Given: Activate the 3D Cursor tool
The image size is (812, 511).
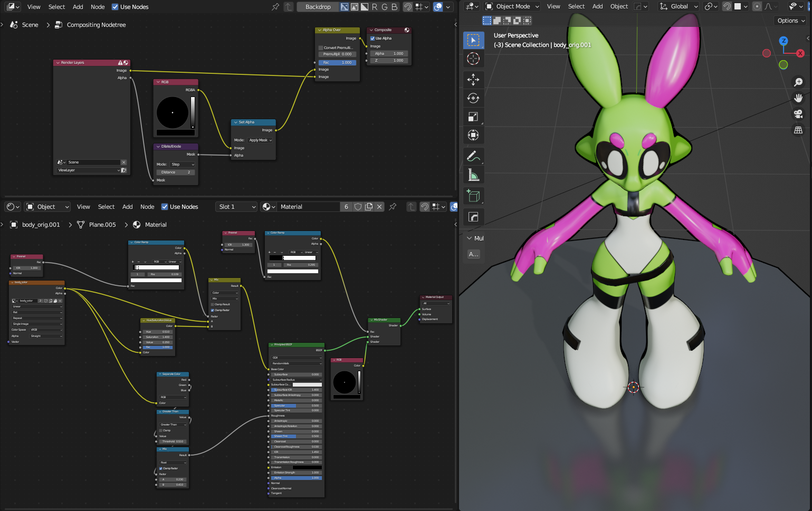Looking at the screenshot, I should coord(473,59).
